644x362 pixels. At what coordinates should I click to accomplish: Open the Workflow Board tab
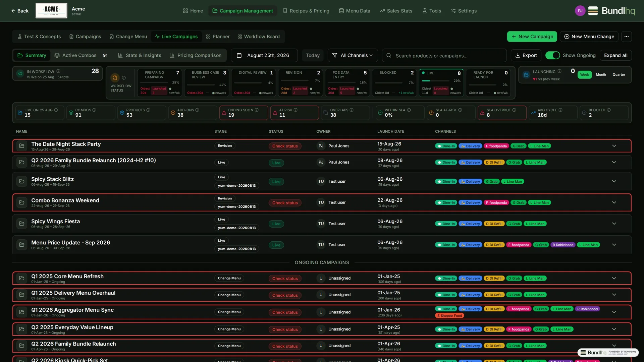click(x=258, y=37)
